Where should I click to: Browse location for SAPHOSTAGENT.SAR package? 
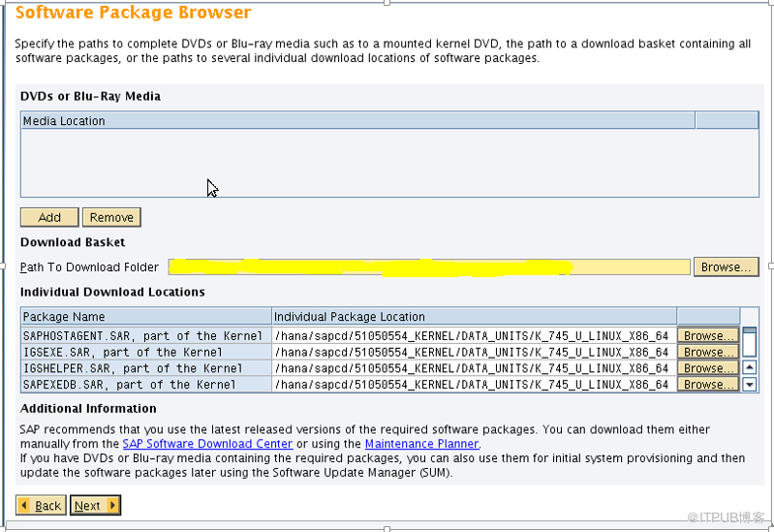pos(708,335)
